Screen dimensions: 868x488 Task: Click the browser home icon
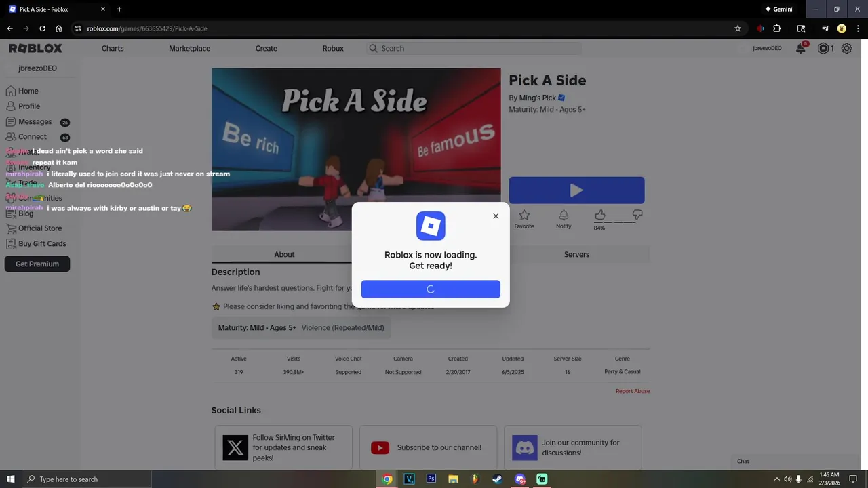coord(59,28)
